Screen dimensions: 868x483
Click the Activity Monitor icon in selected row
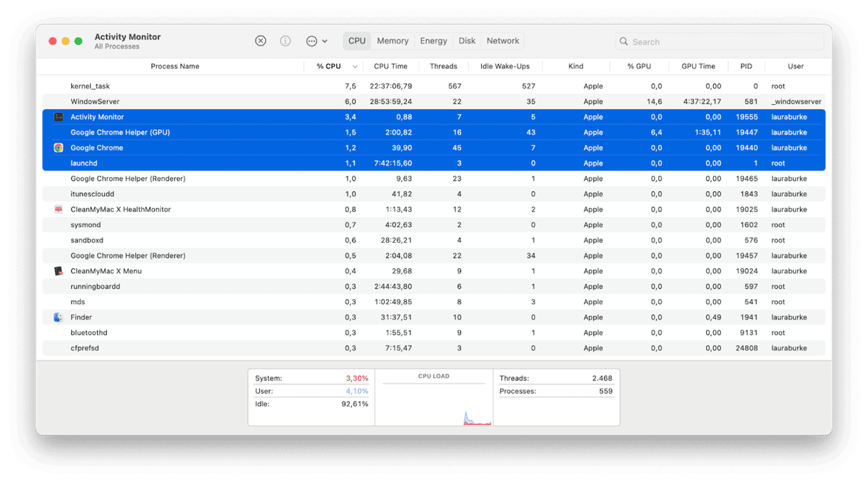point(58,116)
